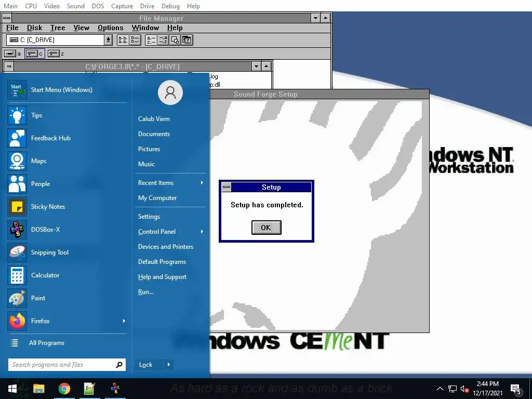Open DOSBox-X CPU menu
Viewport: 532px width, 399px height.
[31, 6]
